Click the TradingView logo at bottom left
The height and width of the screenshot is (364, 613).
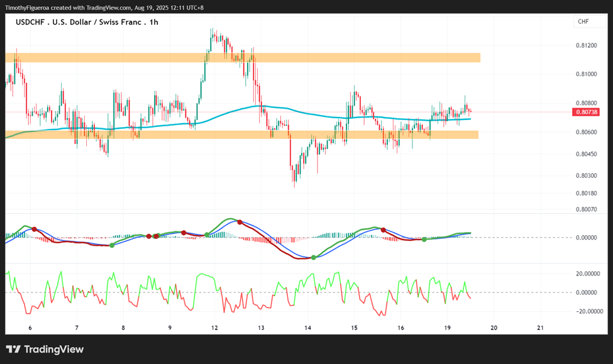(x=45, y=349)
